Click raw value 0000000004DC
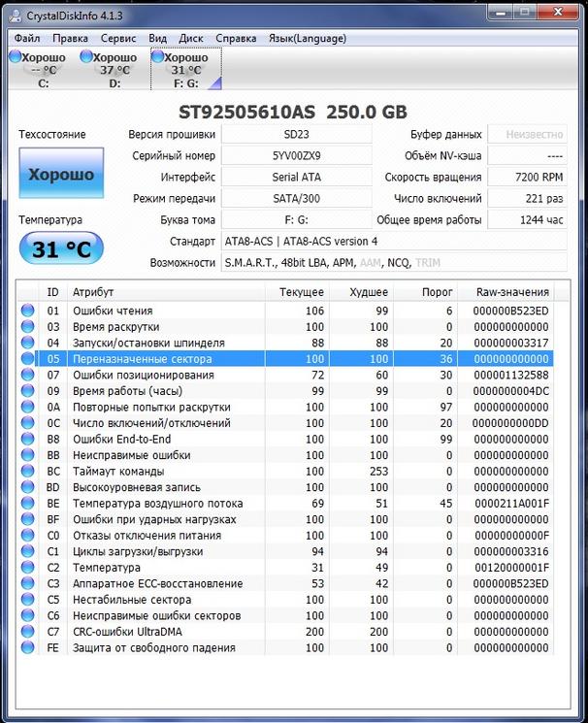Viewport: 588px width, 723px height. point(511,391)
